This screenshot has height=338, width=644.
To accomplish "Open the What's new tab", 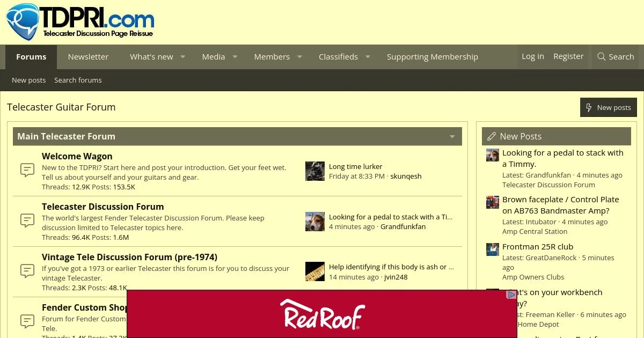I will 151,57.
